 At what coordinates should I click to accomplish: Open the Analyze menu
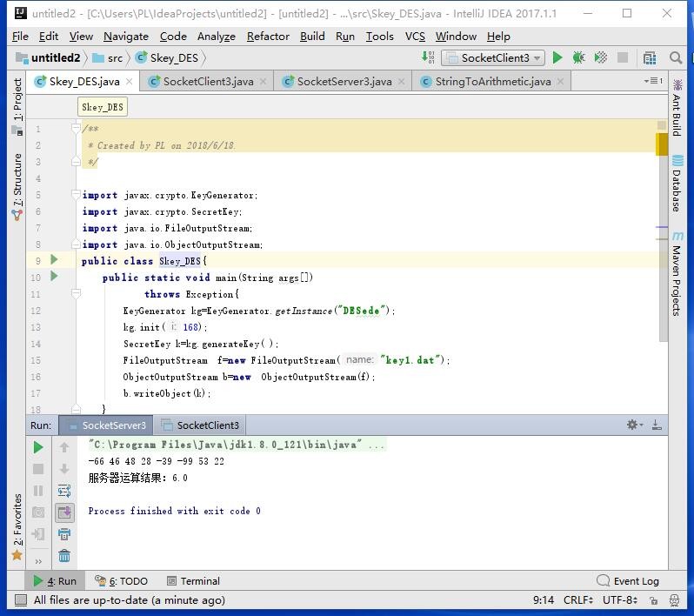pos(217,37)
